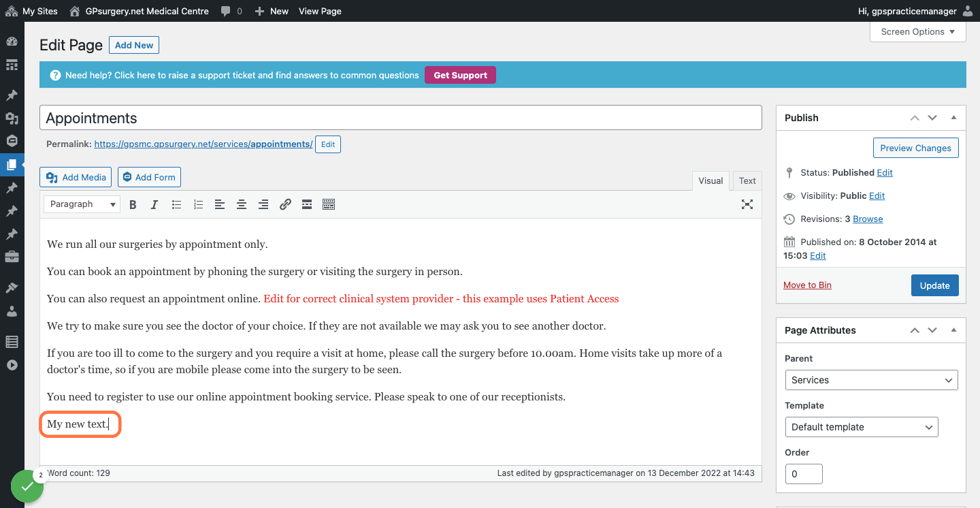
Task: Switch to the Text editing tab
Action: tap(747, 180)
